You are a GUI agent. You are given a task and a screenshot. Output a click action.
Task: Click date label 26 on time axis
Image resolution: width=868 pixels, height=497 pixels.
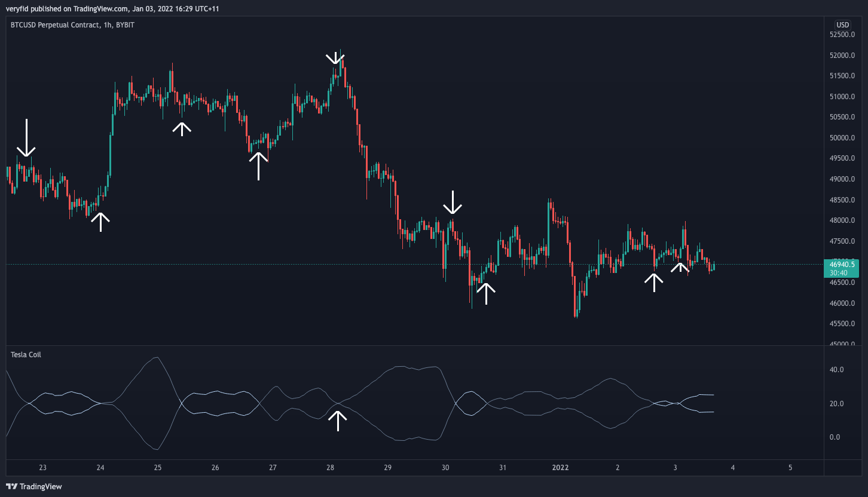(215, 468)
